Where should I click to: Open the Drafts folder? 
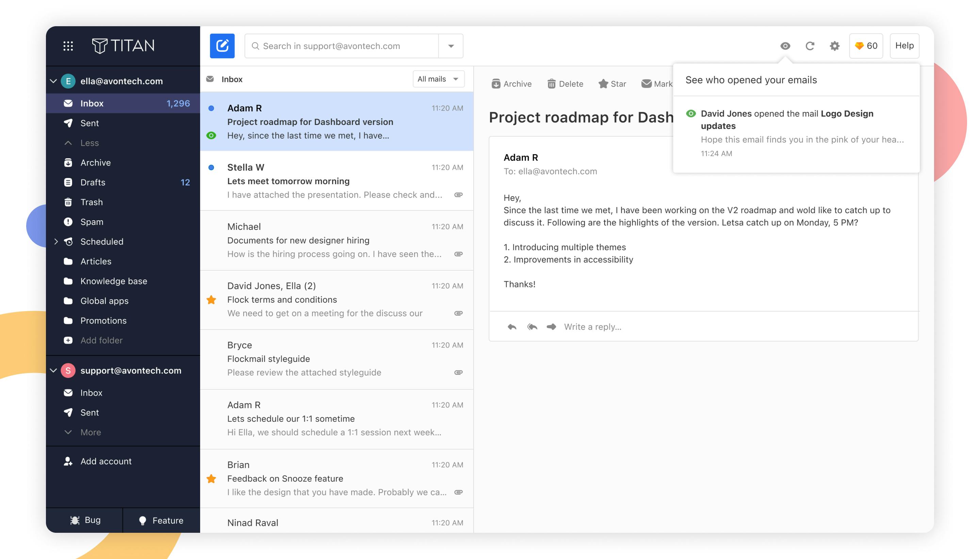93,182
